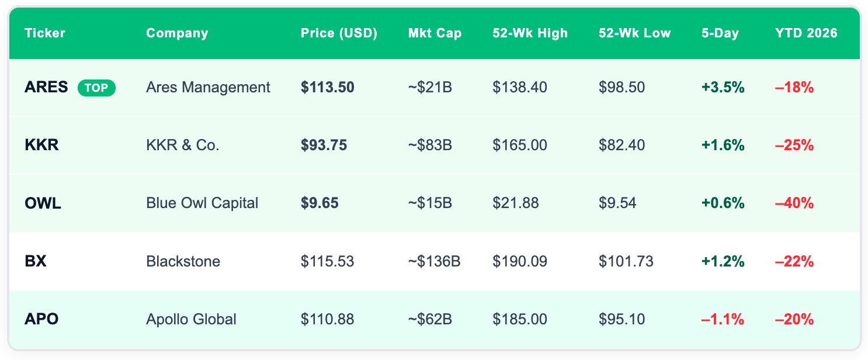Click the Mkt Cap column header
This screenshot has height=360, width=868.
435,33
